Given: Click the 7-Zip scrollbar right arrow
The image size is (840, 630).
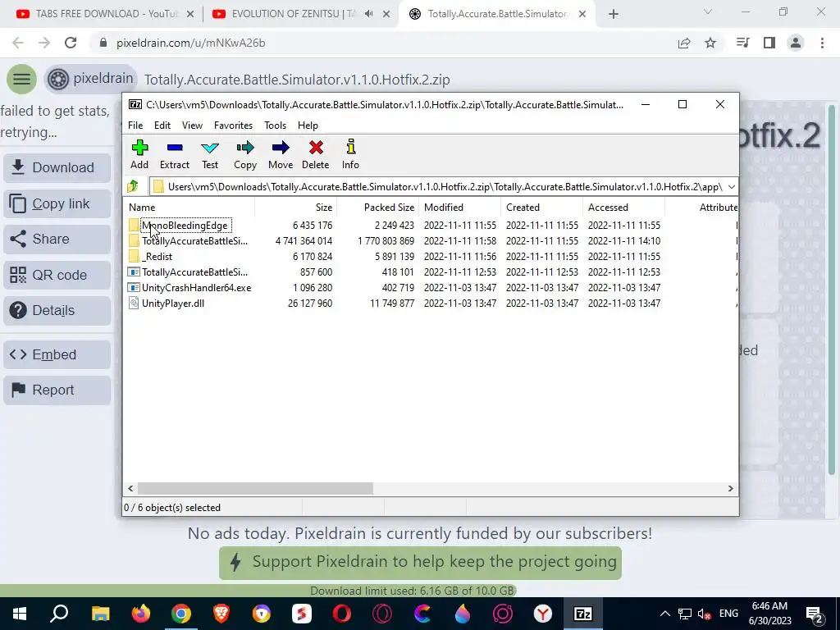Looking at the screenshot, I should [730, 488].
